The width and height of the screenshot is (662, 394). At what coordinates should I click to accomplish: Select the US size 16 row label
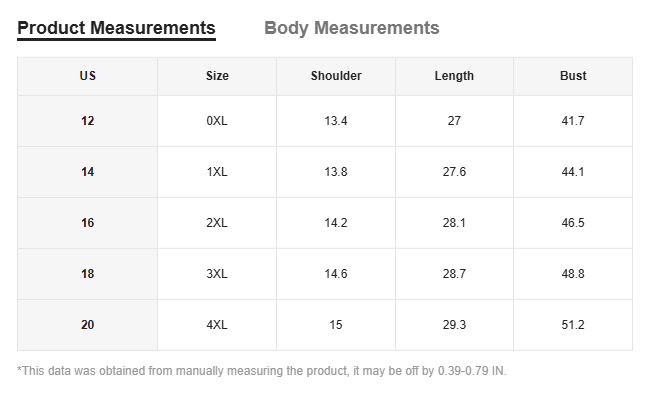pyautogui.click(x=87, y=223)
